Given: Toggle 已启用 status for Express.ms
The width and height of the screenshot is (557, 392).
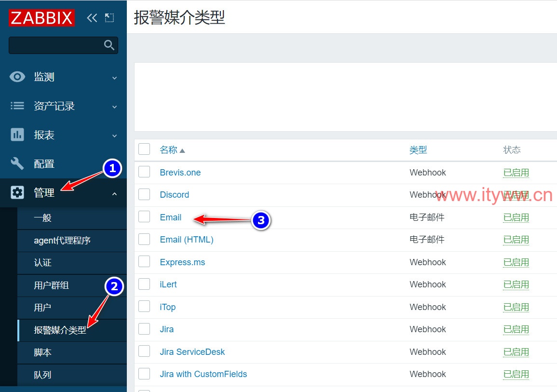Looking at the screenshot, I should click(x=516, y=262).
